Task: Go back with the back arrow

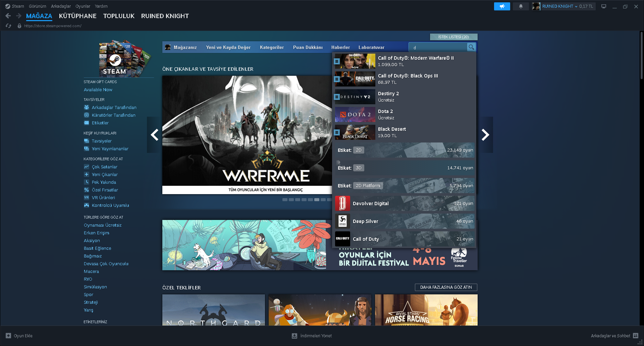Action: [8, 16]
